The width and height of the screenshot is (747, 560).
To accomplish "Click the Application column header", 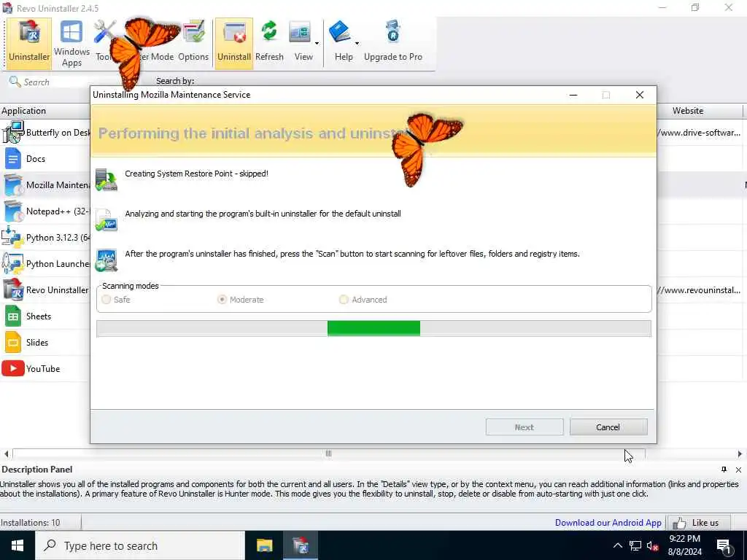I will pos(44,111).
